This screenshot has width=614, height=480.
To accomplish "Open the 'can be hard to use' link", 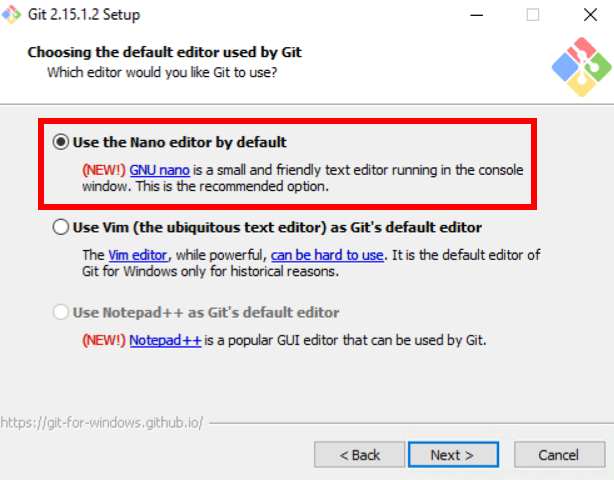I will [x=326, y=255].
